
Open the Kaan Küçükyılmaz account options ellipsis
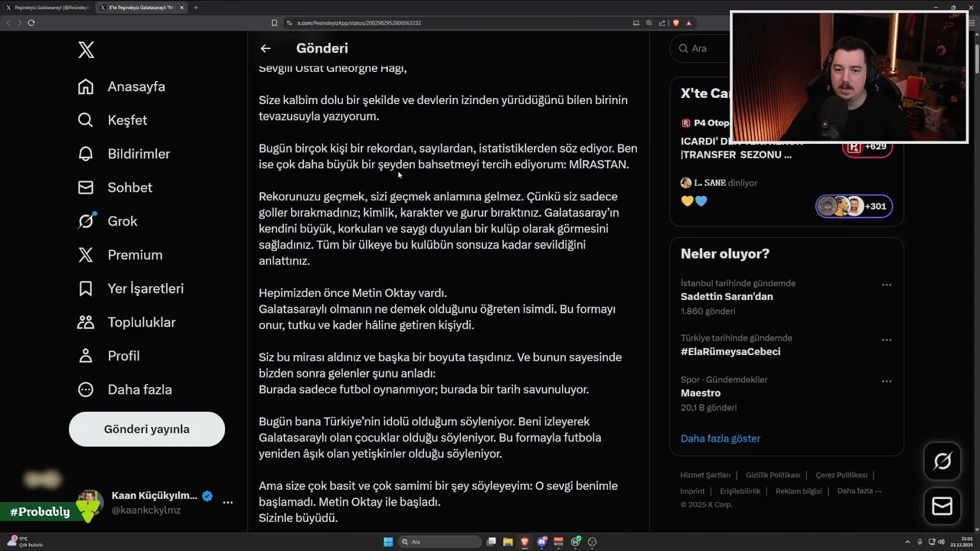(227, 503)
